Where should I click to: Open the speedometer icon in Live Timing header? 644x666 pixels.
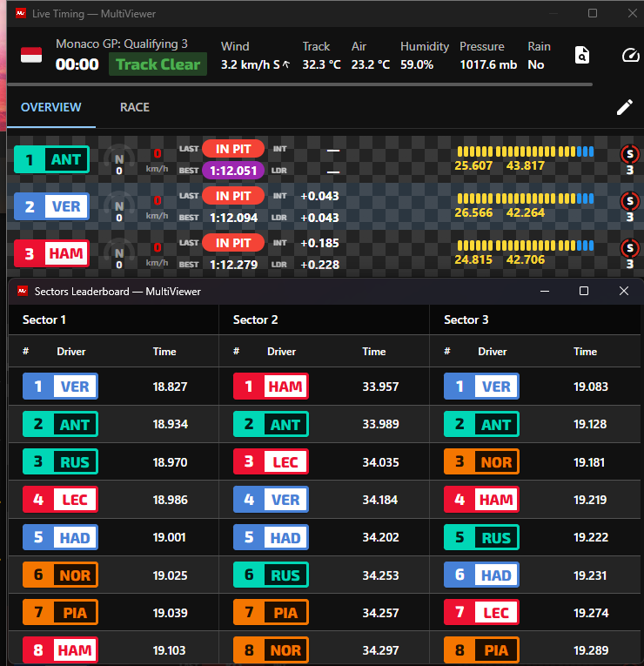[630, 55]
